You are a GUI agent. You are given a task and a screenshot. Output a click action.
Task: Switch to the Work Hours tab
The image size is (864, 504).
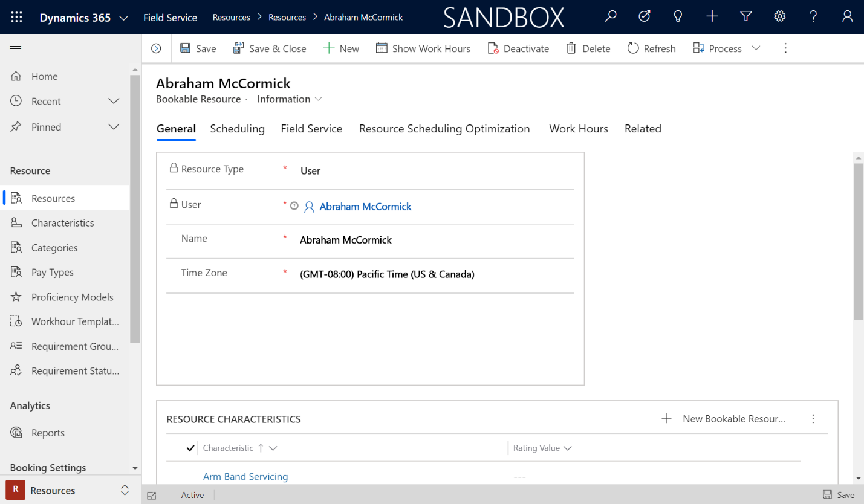click(x=579, y=129)
